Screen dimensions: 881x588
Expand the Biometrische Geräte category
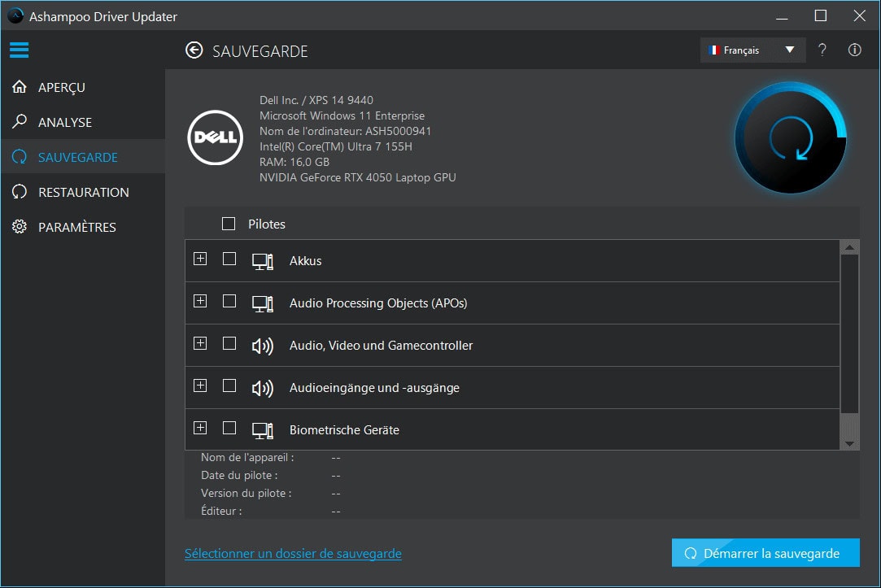(199, 429)
